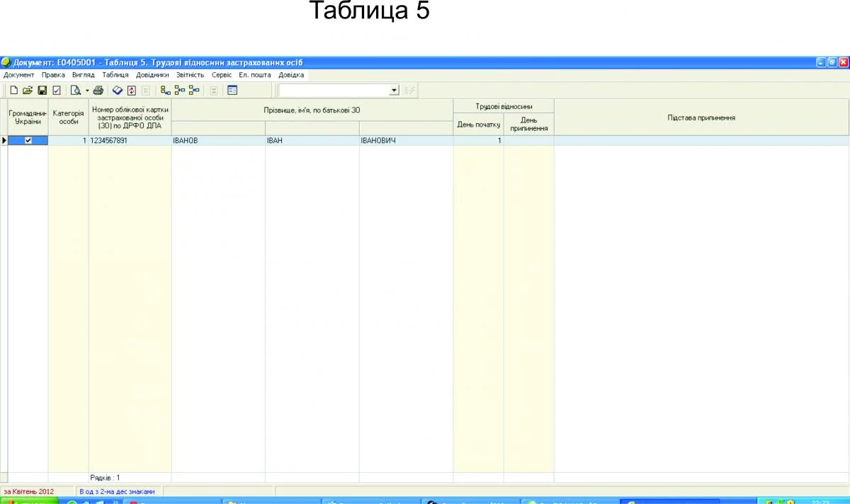Open print preview magnifier icon

point(76,91)
